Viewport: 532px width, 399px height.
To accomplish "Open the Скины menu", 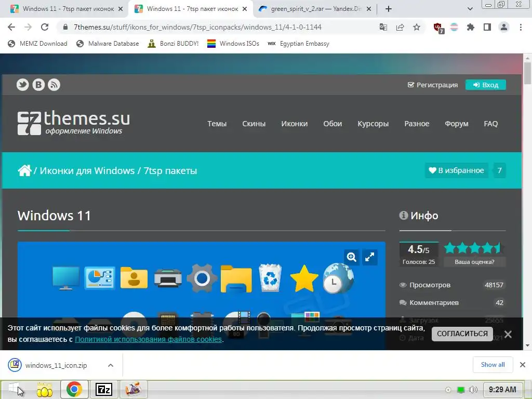I will [x=254, y=124].
